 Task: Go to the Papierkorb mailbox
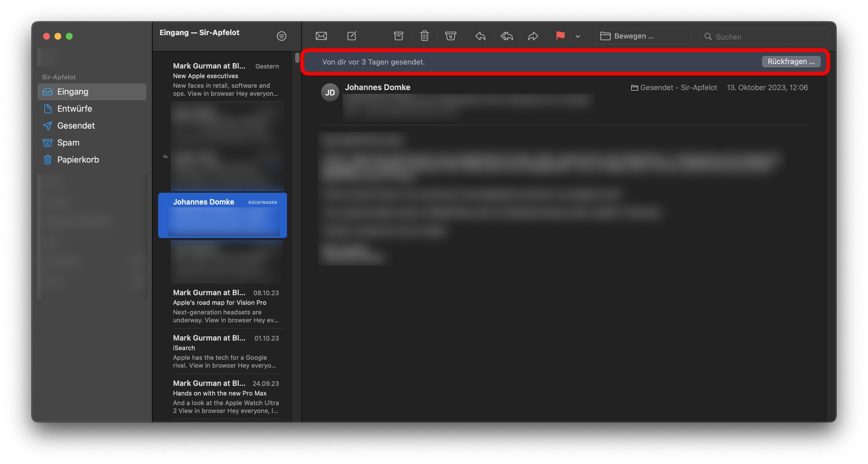pyautogui.click(x=92, y=159)
